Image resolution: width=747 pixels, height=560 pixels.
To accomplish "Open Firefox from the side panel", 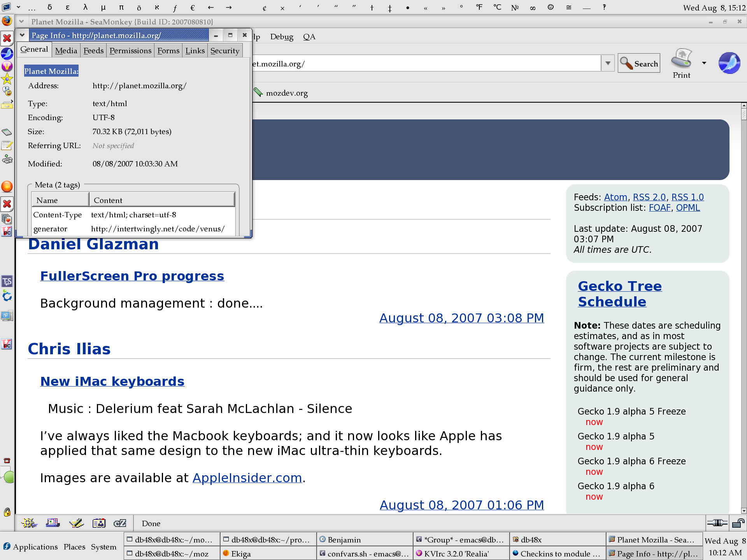I will [7, 21].
